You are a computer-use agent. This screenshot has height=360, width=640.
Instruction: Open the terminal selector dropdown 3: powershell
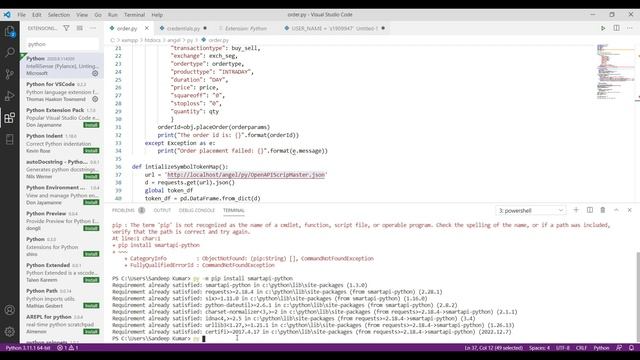click(530, 210)
